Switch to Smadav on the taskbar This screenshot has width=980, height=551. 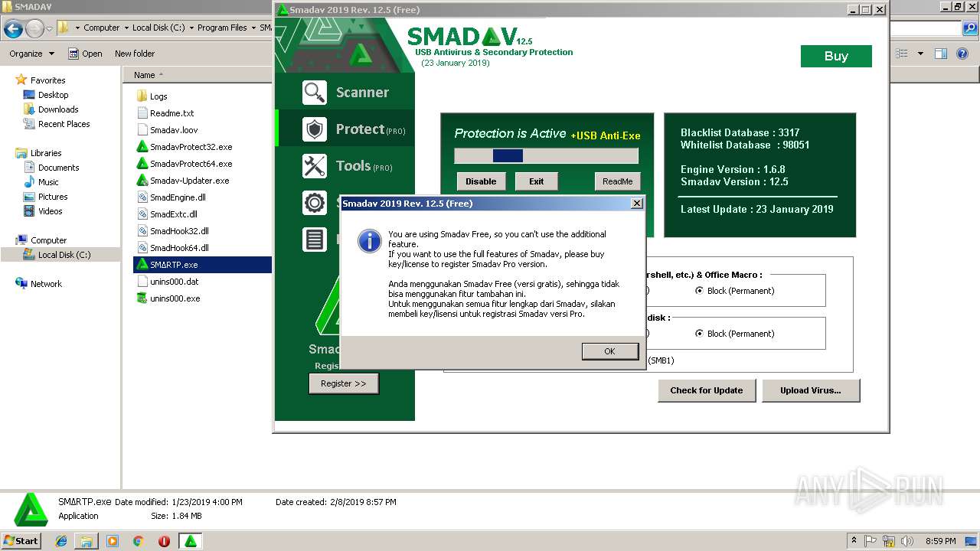[190, 541]
